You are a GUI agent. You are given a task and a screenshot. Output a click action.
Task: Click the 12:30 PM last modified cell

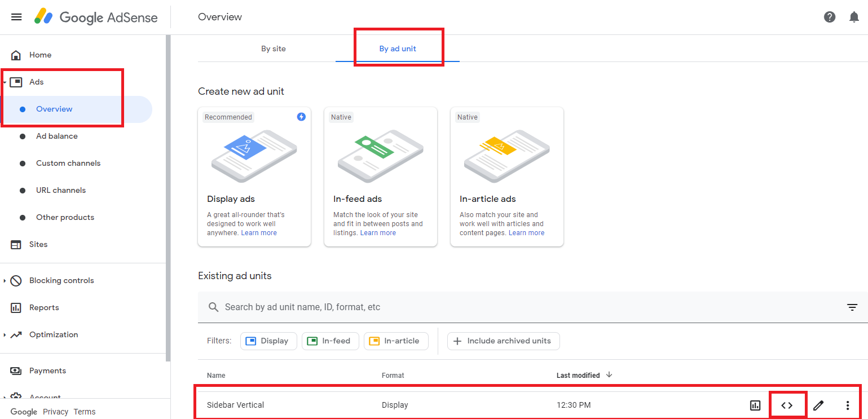[574, 405]
